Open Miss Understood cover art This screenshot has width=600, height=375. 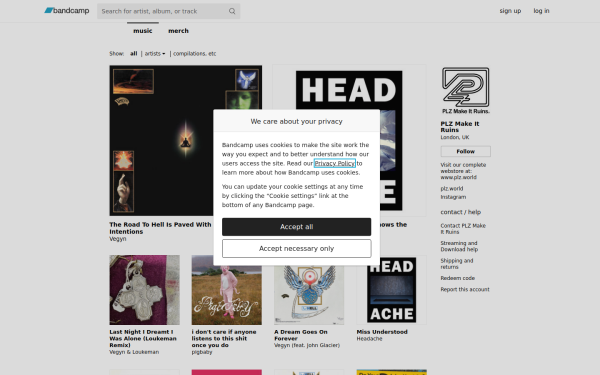click(391, 290)
